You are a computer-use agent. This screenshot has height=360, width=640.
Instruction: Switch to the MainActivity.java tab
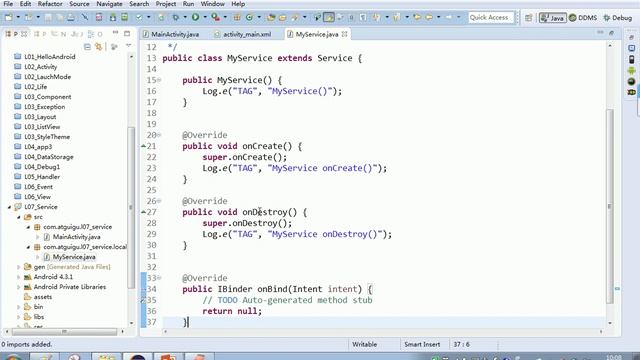click(171, 34)
